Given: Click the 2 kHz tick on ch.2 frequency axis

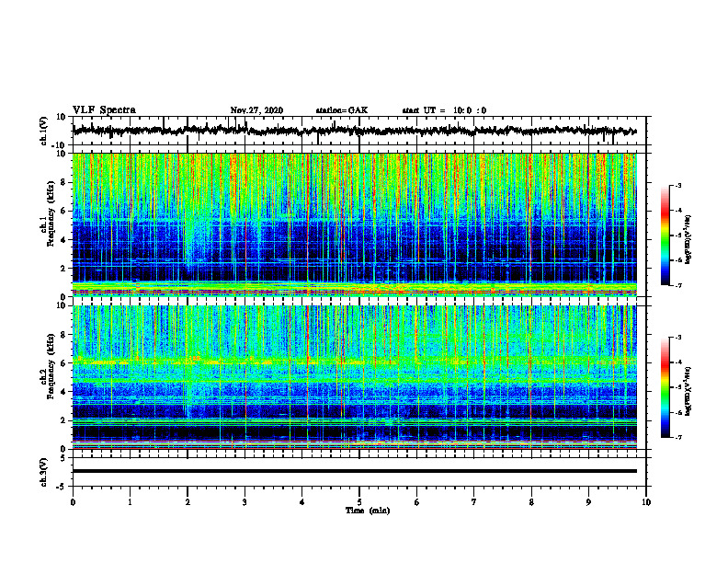Looking at the screenshot, I should 63,420.
